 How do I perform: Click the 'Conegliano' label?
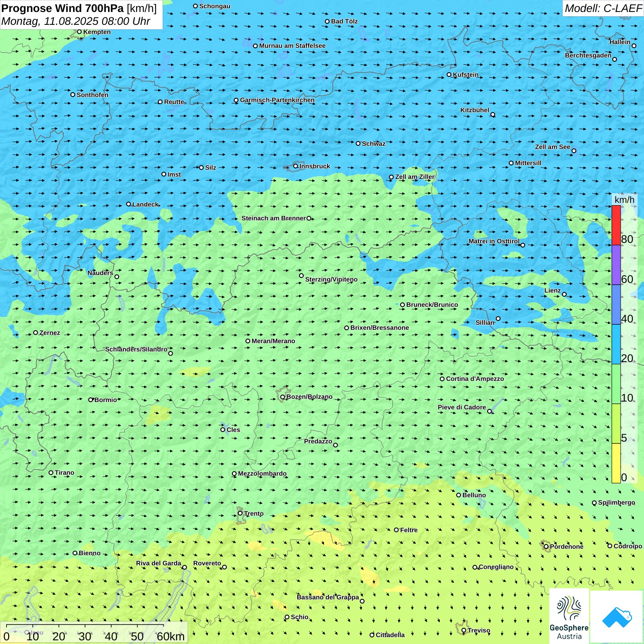(496, 567)
